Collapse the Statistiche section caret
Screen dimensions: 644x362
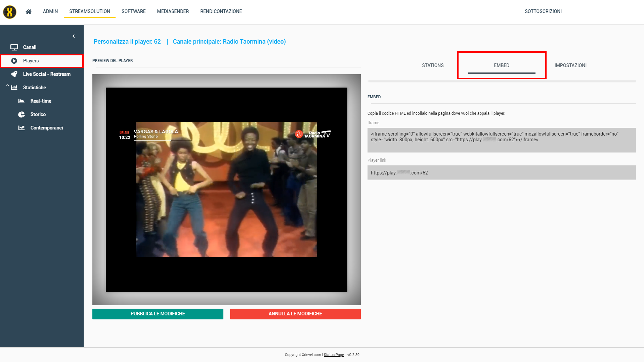(8, 86)
